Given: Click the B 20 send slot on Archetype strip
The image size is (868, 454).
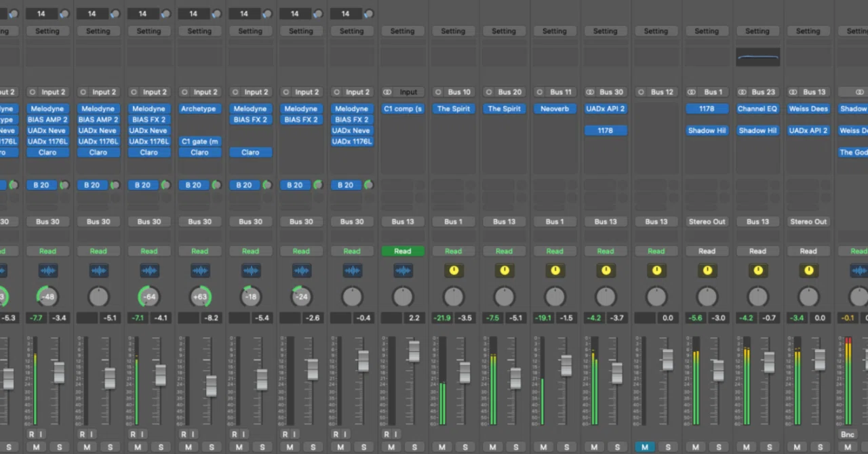Looking at the screenshot, I should [195, 185].
